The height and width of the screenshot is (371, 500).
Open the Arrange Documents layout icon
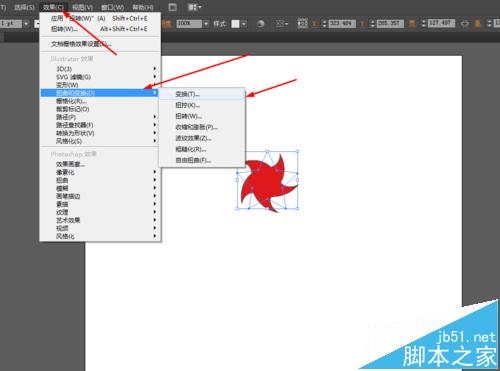195,7
